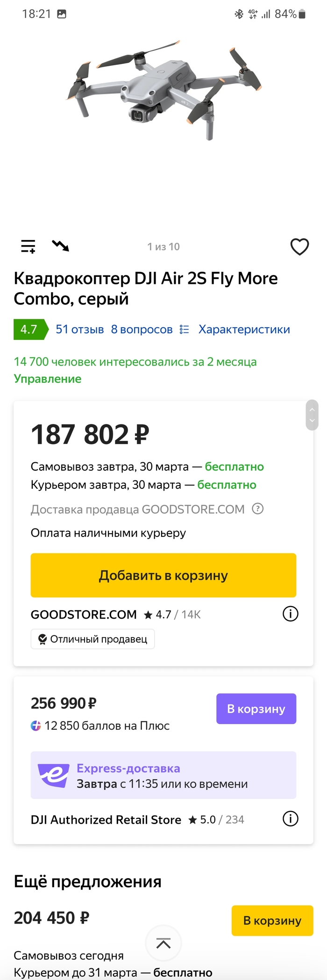Show DJI Authorized Retail Store info icon
Image resolution: width=327 pixels, height=980 pixels.
pyautogui.click(x=290, y=818)
